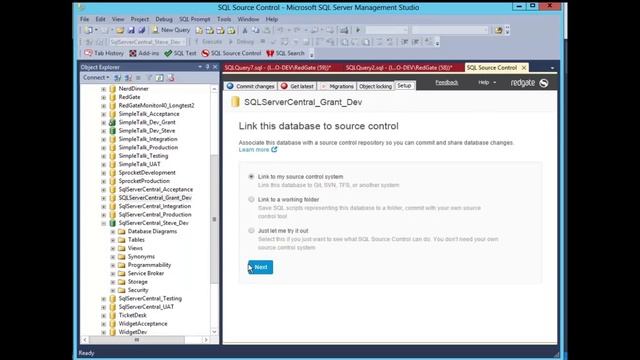Click the New Query toolbar button
The image size is (640, 360).
171,30
